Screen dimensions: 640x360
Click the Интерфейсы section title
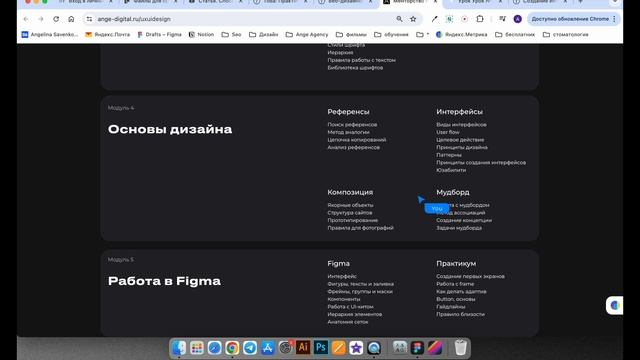coord(459,112)
